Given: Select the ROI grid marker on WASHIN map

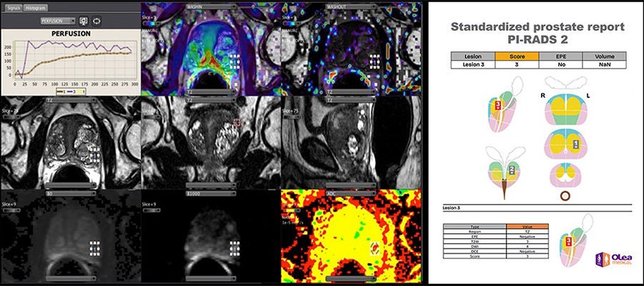Looking at the screenshot, I should coord(234,61).
